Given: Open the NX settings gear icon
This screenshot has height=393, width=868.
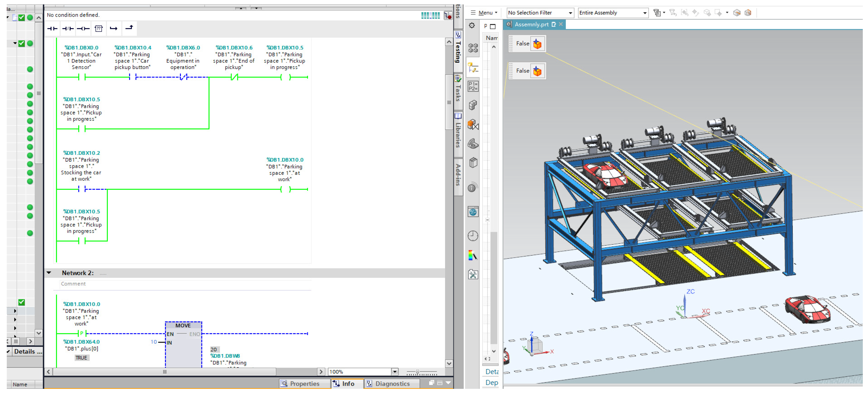Looking at the screenshot, I should coord(472,26).
